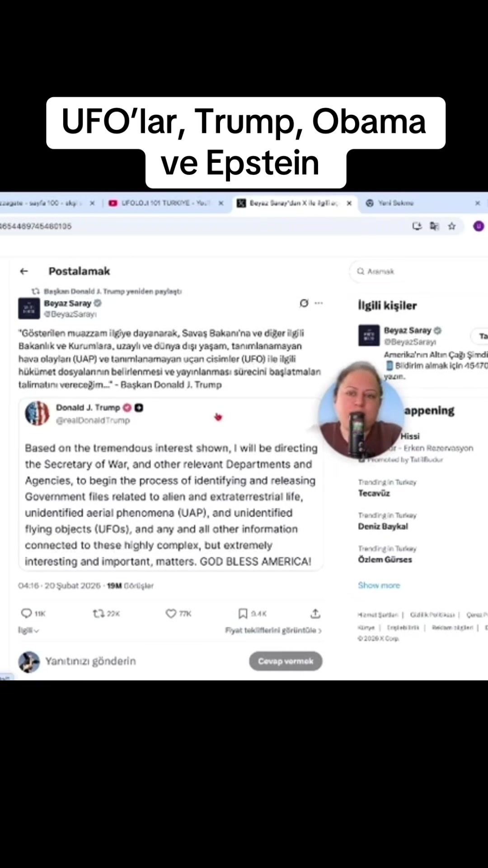
Task: Open @realDonaldTrump handle in quoted post
Action: coord(93,420)
